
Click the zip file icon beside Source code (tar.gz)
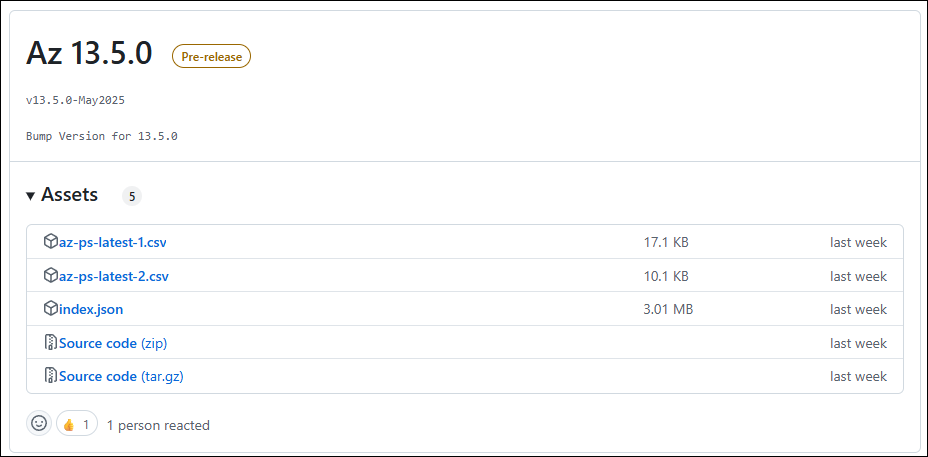[x=51, y=375]
